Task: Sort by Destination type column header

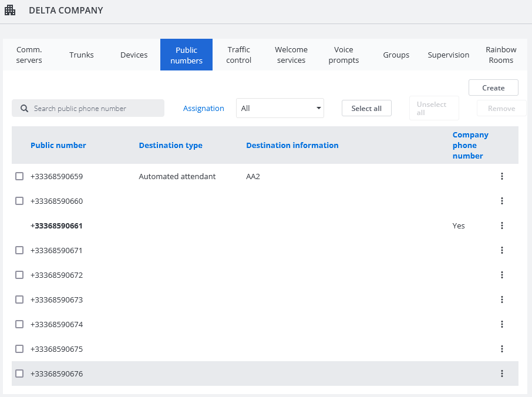Action: [x=171, y=145]
